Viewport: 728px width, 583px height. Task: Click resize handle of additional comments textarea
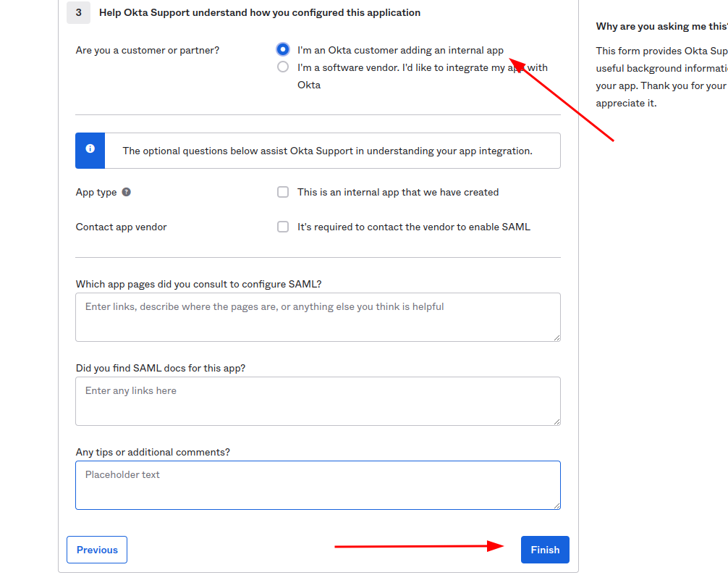click(x=556, y=505)
